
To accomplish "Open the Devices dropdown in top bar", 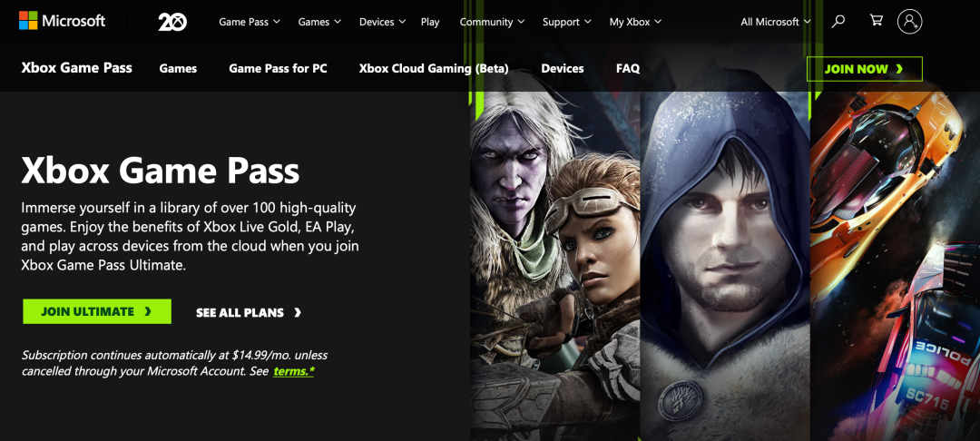I will 383,22.
